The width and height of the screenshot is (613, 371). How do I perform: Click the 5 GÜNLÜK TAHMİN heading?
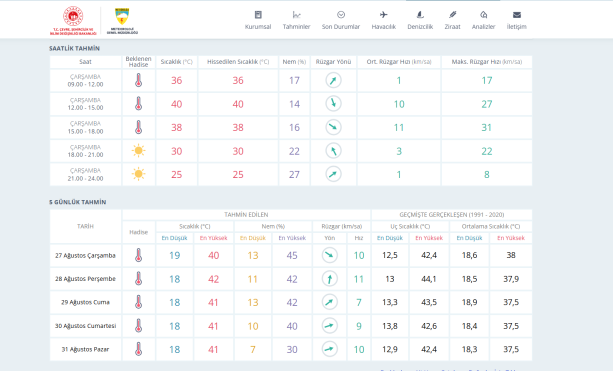(x=77, y=202)
